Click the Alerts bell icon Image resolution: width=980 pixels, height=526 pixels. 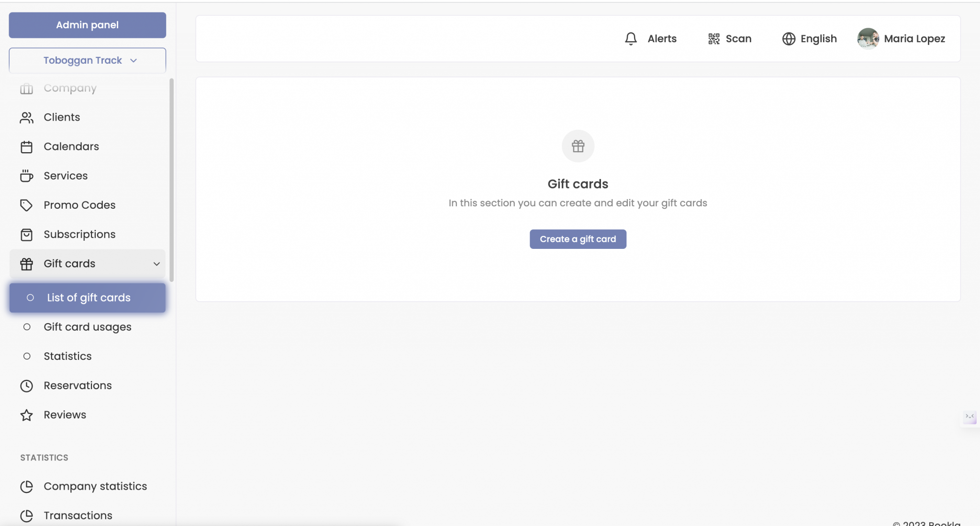(x=631, y=39)
